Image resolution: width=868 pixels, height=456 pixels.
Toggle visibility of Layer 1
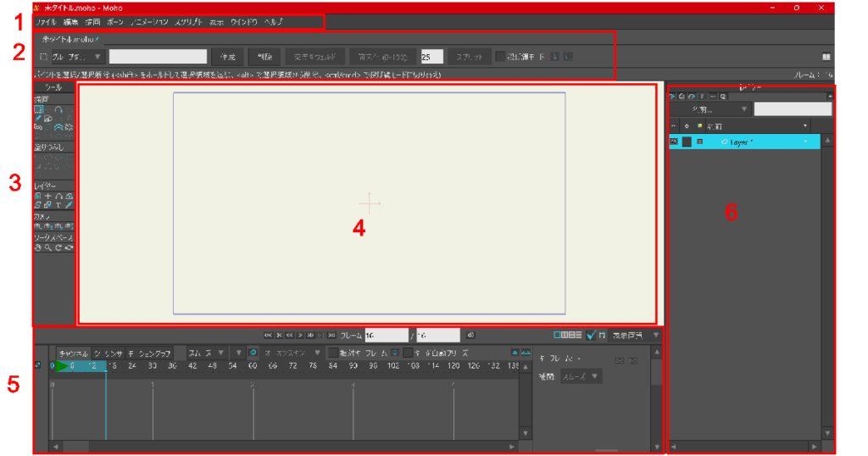[674, 142]
